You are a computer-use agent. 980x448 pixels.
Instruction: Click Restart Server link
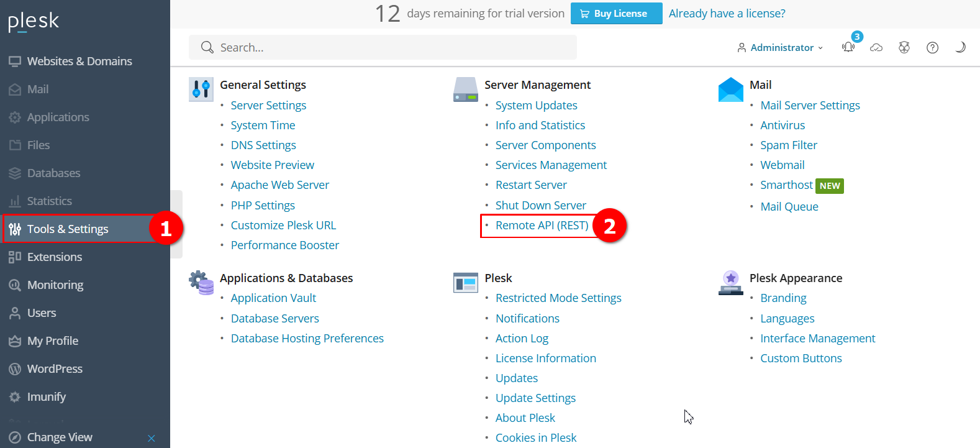click(531, 185)
